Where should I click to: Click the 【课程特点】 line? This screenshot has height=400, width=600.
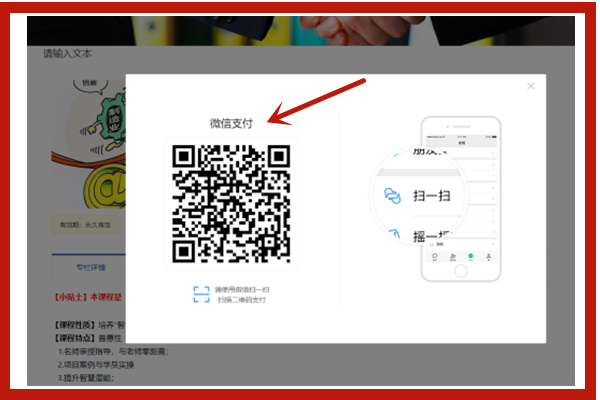coord(89,338)
